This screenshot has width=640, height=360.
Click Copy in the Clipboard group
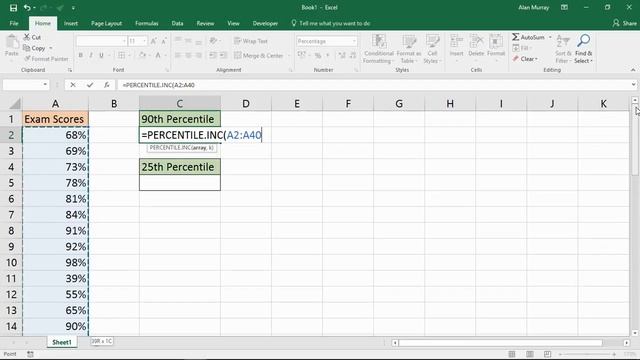point(34,48)
